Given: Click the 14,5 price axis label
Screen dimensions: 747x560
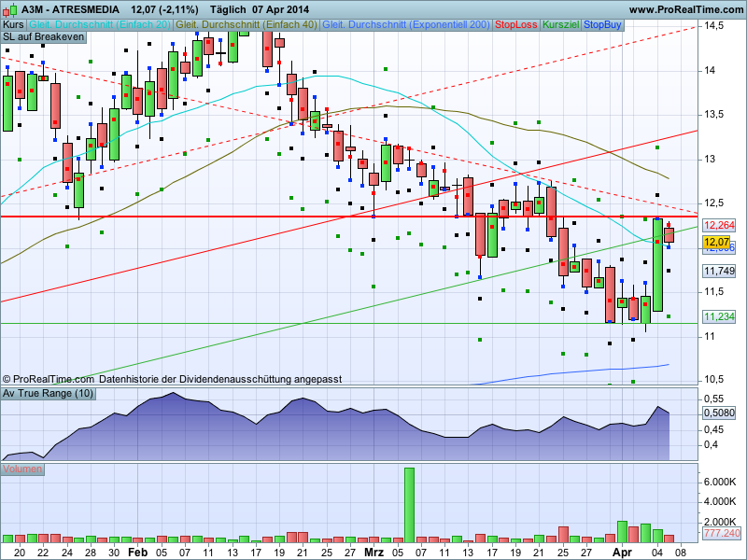Looking at the screenshot, I should pyautogui.click(x=713, y=26).
